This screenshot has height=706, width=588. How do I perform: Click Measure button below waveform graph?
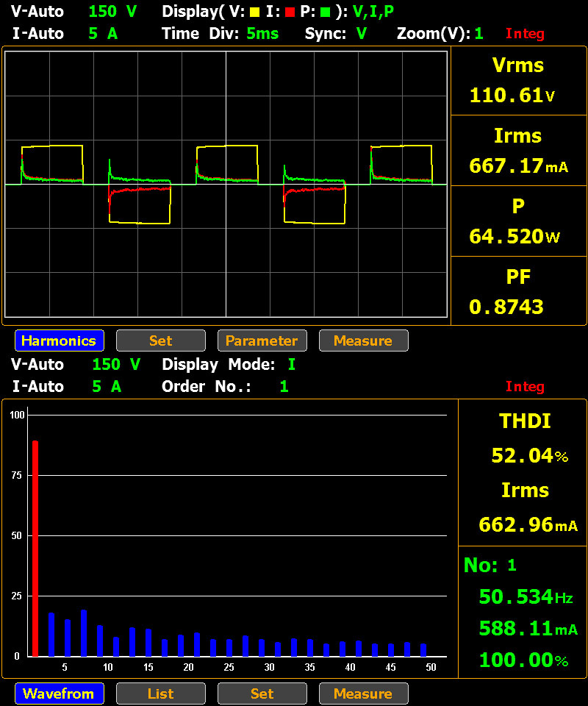pos(364,340)
